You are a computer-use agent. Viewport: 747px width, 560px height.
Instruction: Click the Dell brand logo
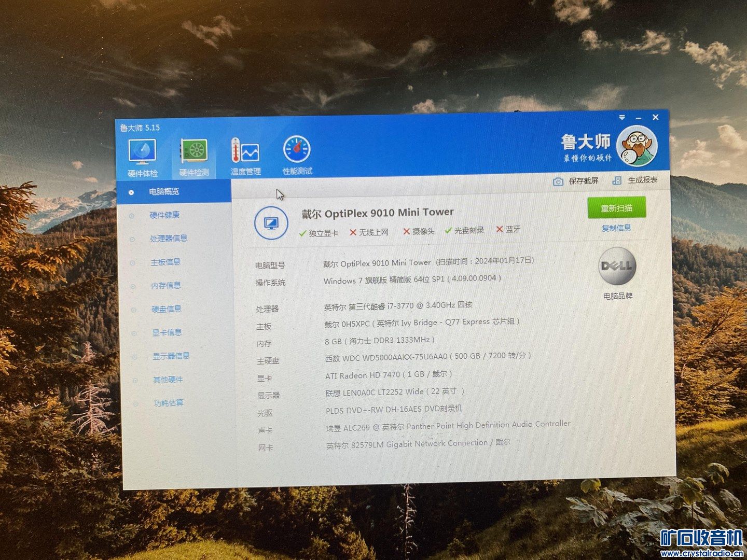point(617,267)
